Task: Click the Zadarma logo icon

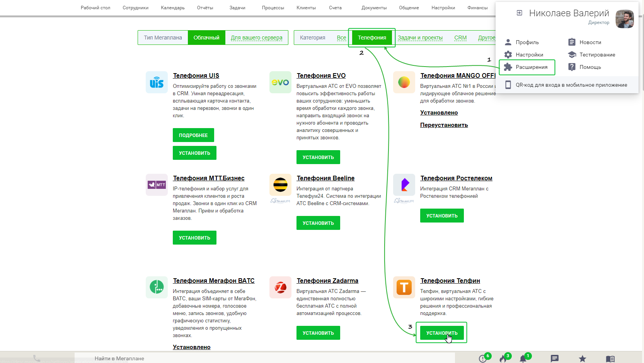Action: tap(280, 287)
